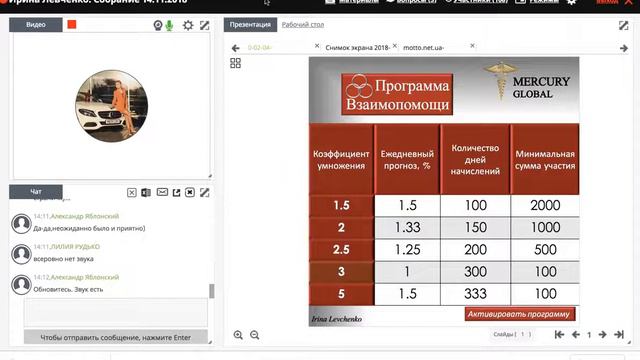Click the table cell showing 1.33
Screen dimensions: 640x360
pyautogui.click(x=407, y=227)
